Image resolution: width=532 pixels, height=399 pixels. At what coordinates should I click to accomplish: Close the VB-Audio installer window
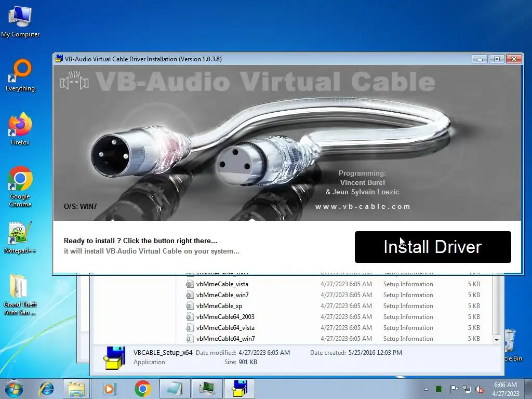click(514, 59)
